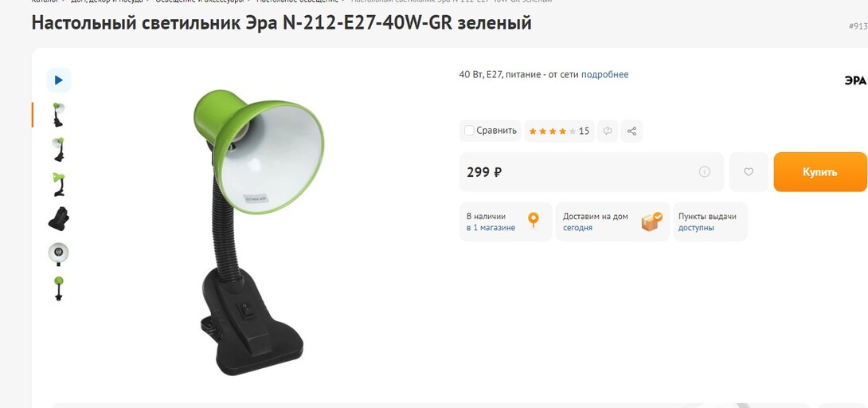Click the reviews comment bubble icon
Image resolution: width=868 pixels, height=408 pixels.
(608, 131)
